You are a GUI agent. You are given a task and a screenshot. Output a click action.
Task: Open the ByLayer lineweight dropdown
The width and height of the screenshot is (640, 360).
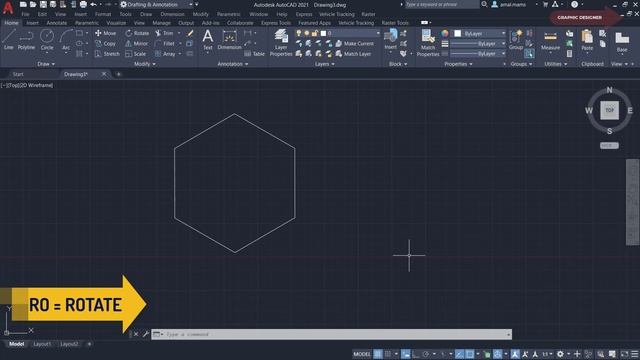point(478,43)
